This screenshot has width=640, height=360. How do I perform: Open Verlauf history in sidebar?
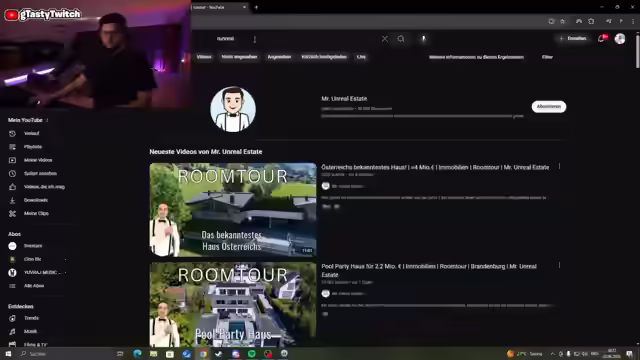coord(24,133)
